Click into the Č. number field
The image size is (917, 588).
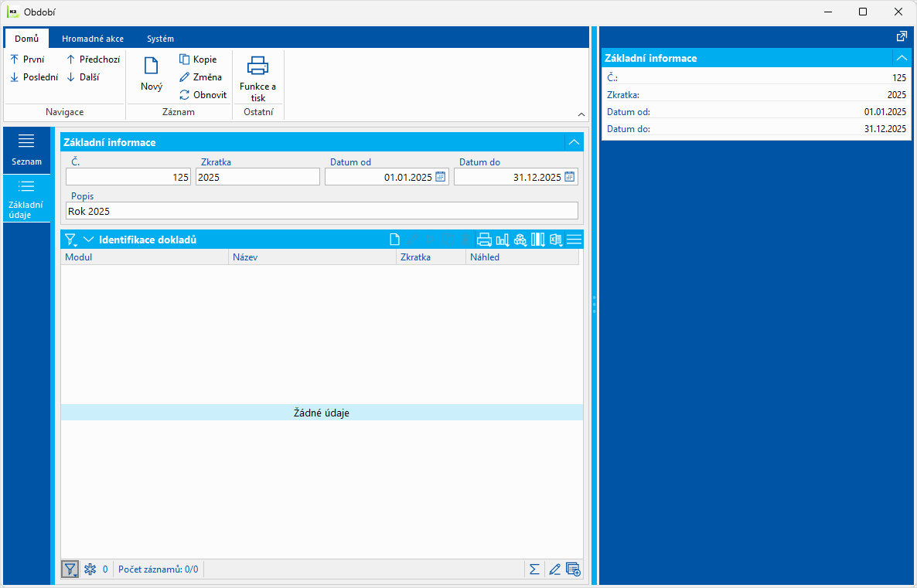(x=128, y=176)
